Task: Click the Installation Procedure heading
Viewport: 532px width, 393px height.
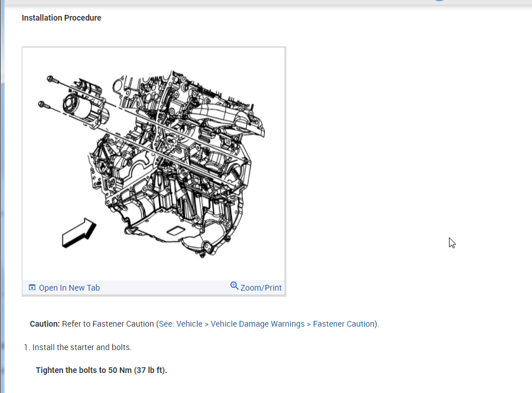Action: click(x=61, y=18)
